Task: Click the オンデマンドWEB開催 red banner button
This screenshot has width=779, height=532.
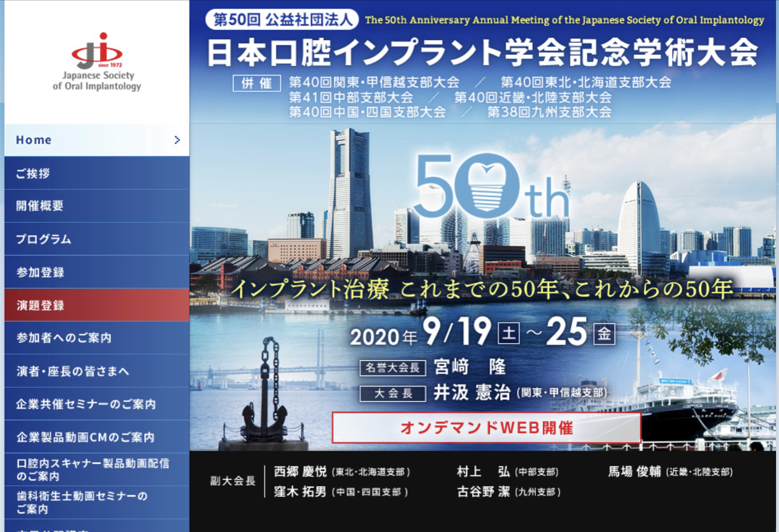Action: tap(486, 427)
